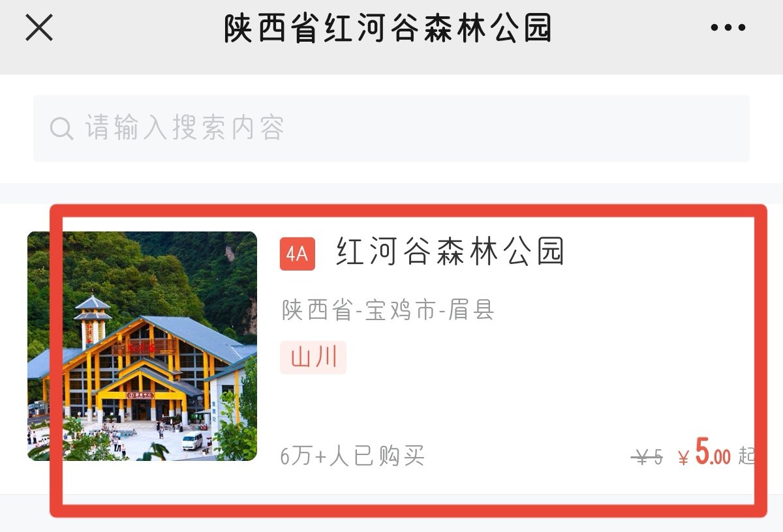Open the park visitor center thumbnail
This screenshot has width=783, height=532.
[142, 346]
